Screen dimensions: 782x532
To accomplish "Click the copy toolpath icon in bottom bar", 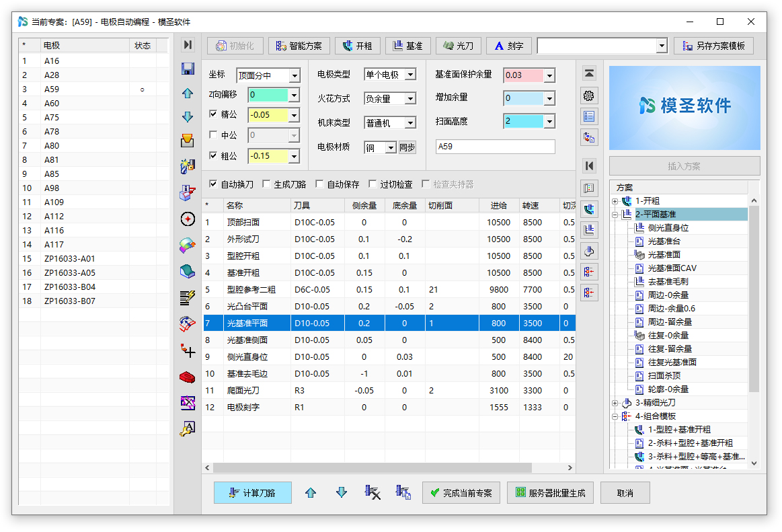I will pyautogui.click(x=403, y=492).
